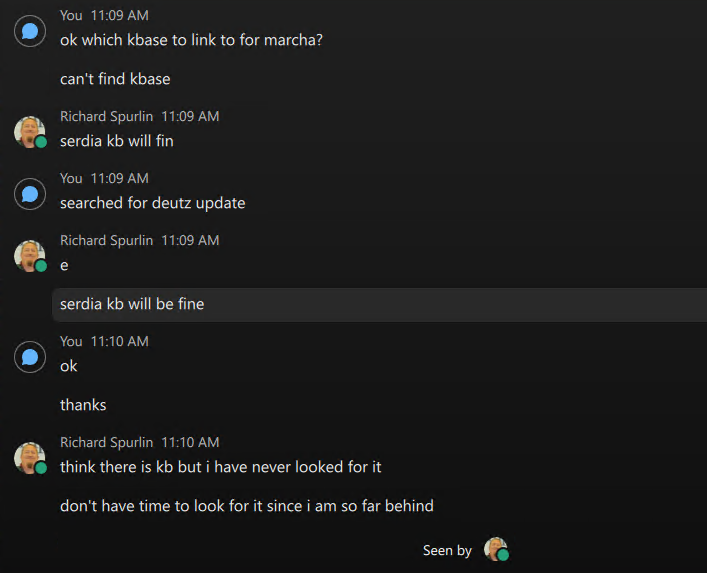The width and height of the screenshot is (707, 573).
Task: Click the avatar next to 'Seen by'
Action: click(496, 549)
